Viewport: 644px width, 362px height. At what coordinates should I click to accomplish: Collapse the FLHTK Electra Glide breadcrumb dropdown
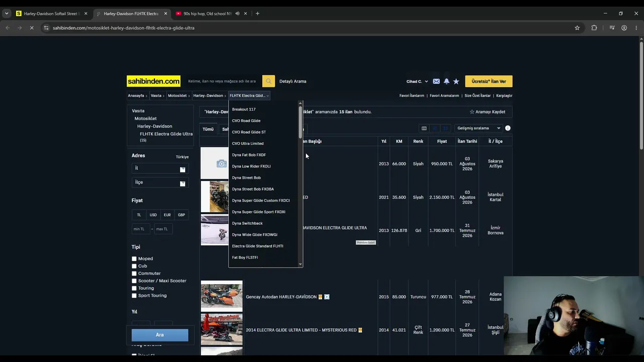tap(249, 96)
